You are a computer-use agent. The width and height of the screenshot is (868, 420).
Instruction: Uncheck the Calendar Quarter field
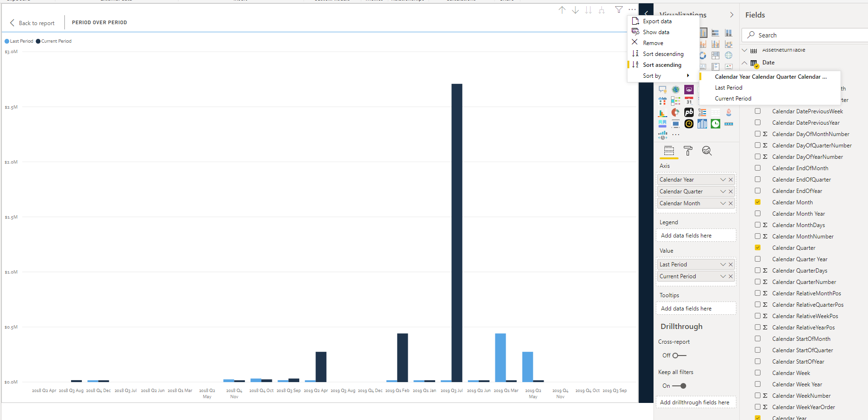[758, 247]
